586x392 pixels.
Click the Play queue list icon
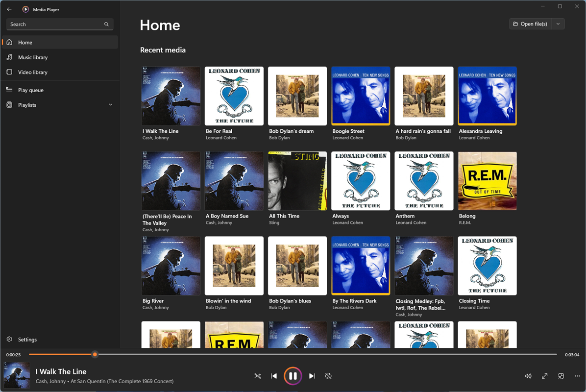click(x=10, y=90)
